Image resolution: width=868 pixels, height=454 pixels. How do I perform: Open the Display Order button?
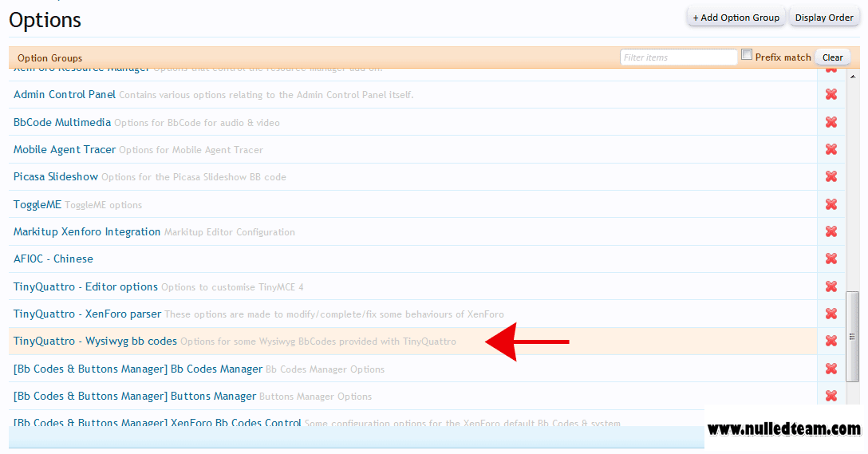[x=823, y=18]
